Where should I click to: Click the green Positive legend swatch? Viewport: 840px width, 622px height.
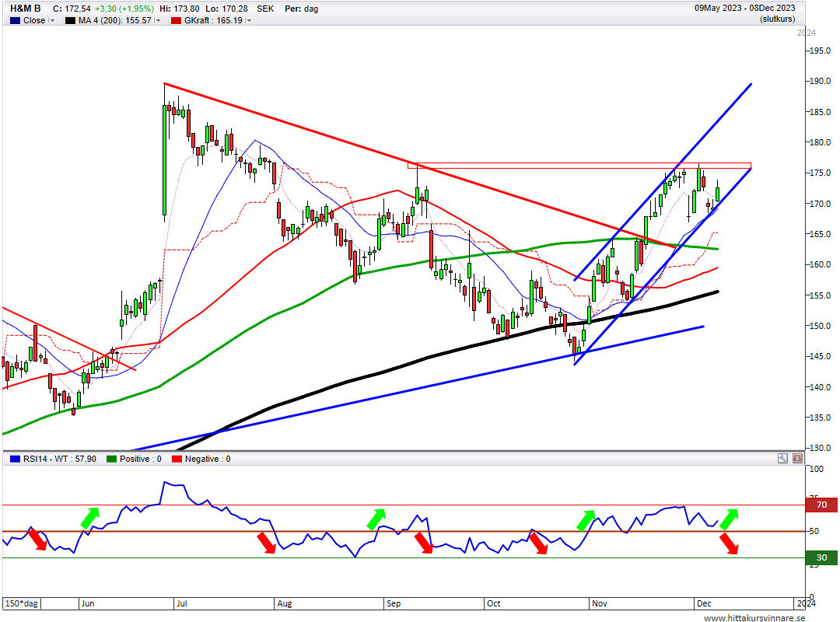point(111,460)
